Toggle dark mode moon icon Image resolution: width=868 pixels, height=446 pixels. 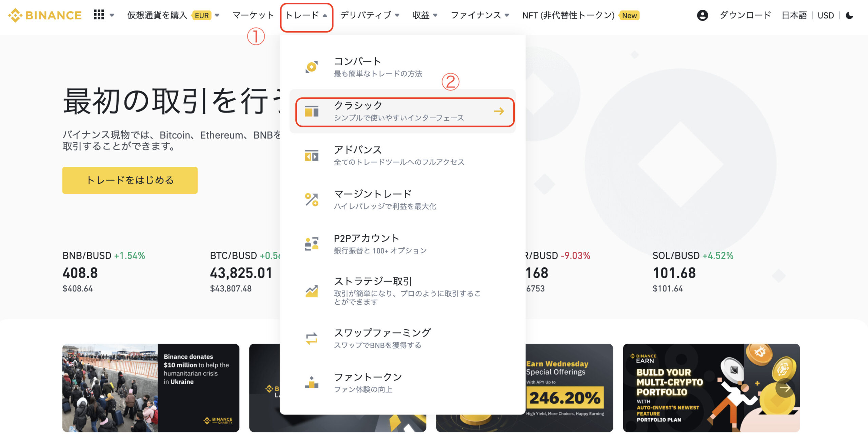coord(849,15)
